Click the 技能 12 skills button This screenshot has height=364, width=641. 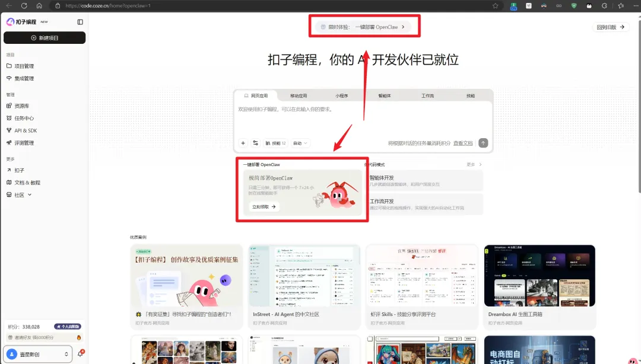click(x=275, y=143)
